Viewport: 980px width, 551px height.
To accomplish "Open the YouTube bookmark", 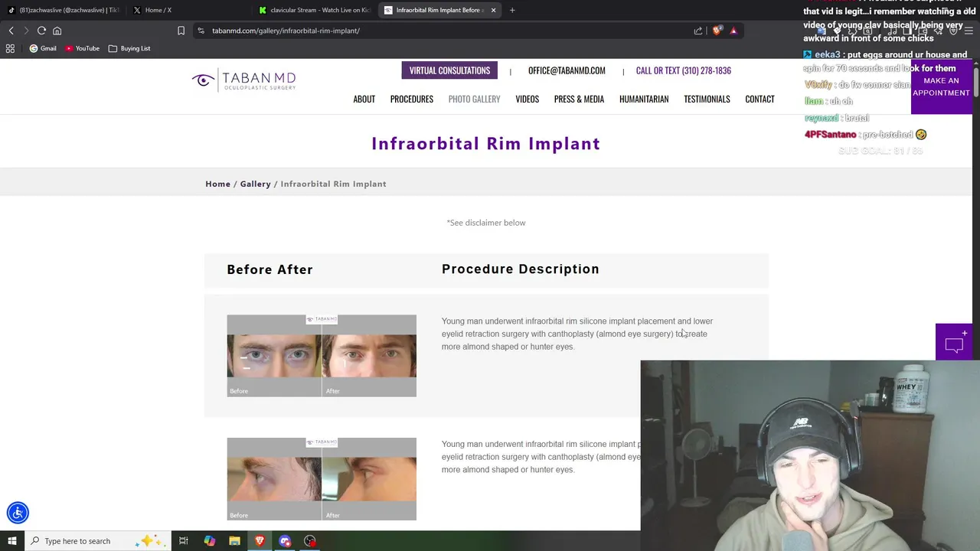I will tap(83, 48).
